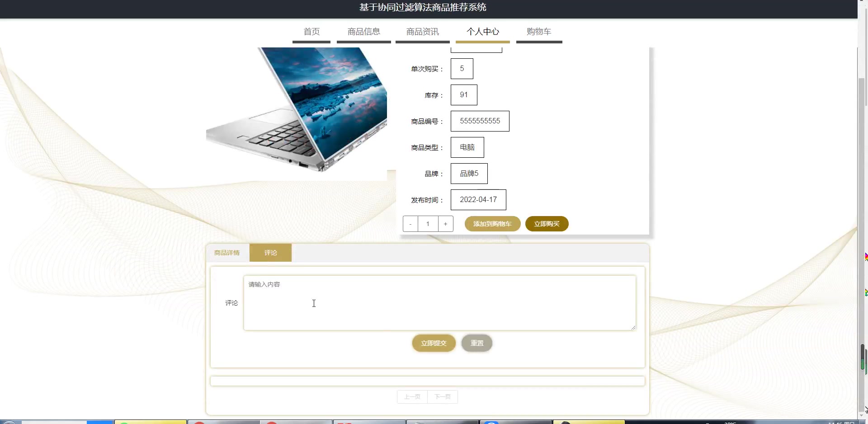Viewport: 868px width, 424px height.
Task: Open the 商品信息 navigation tab
Action: [x=363, y=32]
